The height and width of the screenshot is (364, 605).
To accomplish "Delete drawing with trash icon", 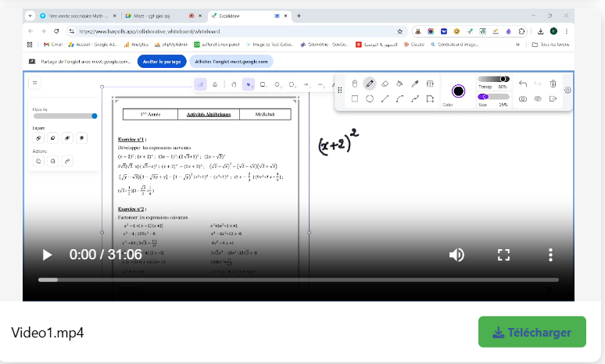I will point(553,84).
